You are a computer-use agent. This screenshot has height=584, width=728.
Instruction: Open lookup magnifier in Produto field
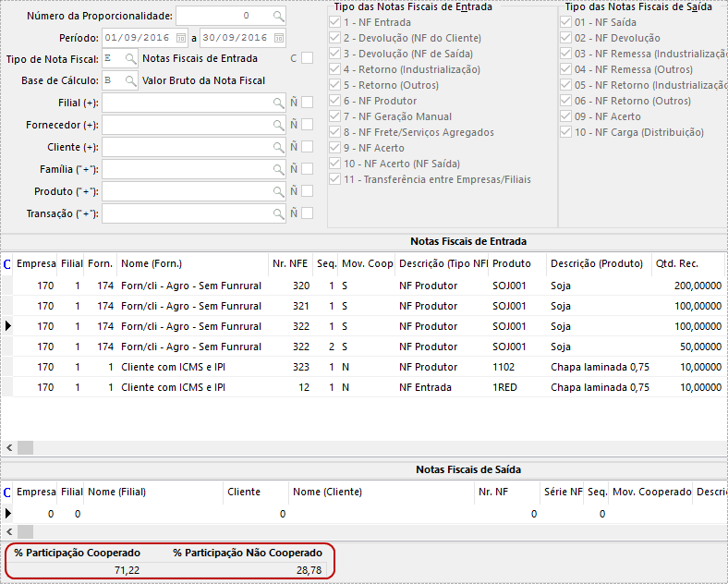(x=278, y=191)
